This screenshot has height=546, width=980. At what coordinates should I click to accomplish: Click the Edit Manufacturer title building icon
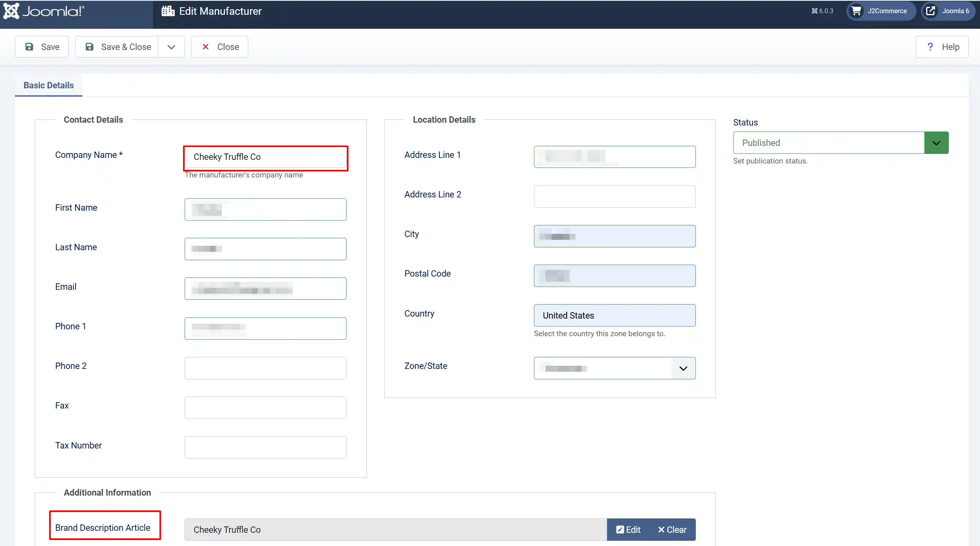coord(168,11)
